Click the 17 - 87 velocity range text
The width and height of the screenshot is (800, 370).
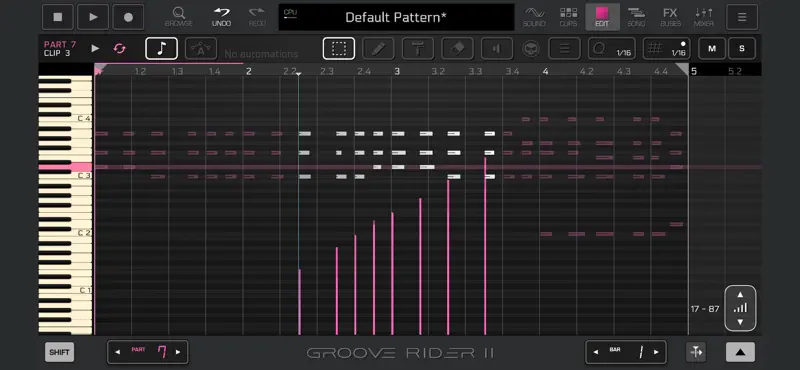pyautogui.click(x=705, y=309)
